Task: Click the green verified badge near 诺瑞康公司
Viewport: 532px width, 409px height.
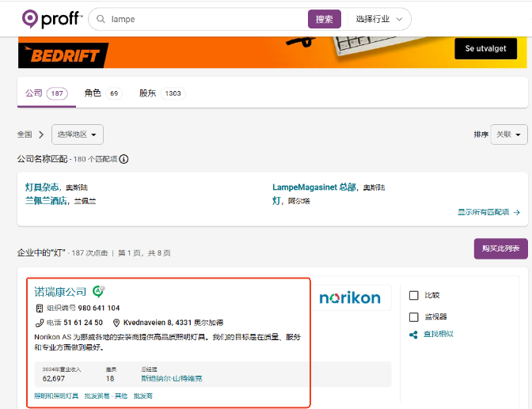Action: pos(99,291)
